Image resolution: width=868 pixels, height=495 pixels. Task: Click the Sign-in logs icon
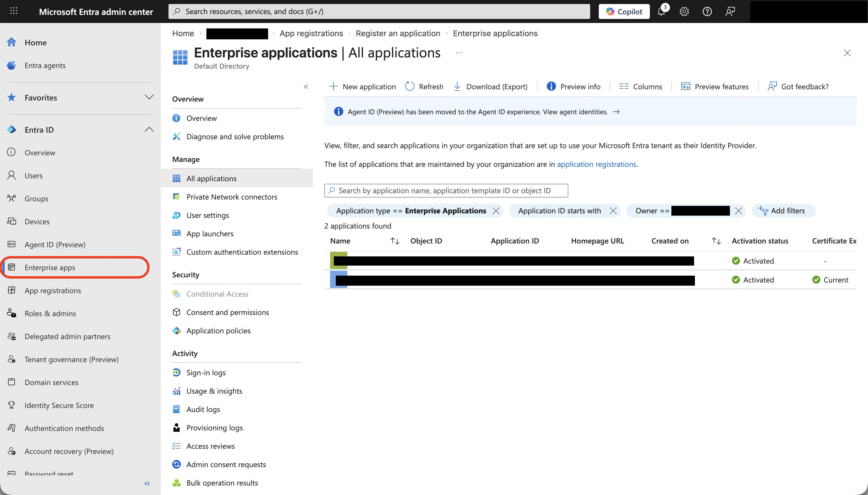(x=177, y=372)
